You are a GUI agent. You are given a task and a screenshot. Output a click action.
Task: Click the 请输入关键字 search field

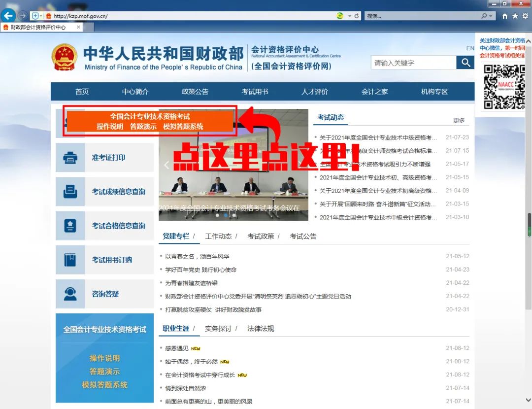(414, 63)
